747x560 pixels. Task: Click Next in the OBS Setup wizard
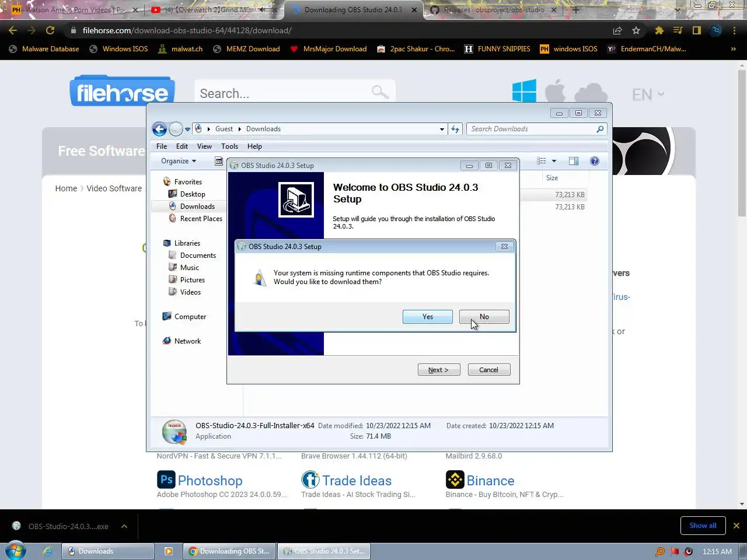[x=439, y=370]
